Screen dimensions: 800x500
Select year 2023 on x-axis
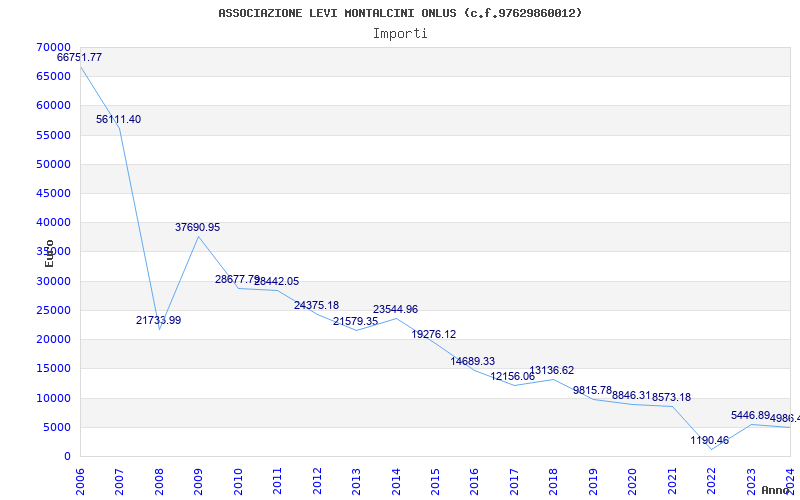click(751, 481)
